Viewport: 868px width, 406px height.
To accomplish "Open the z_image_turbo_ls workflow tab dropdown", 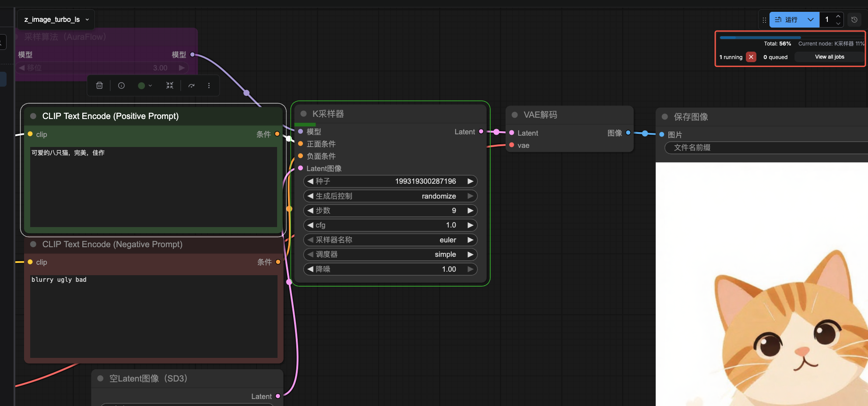I will click(56, 20).
